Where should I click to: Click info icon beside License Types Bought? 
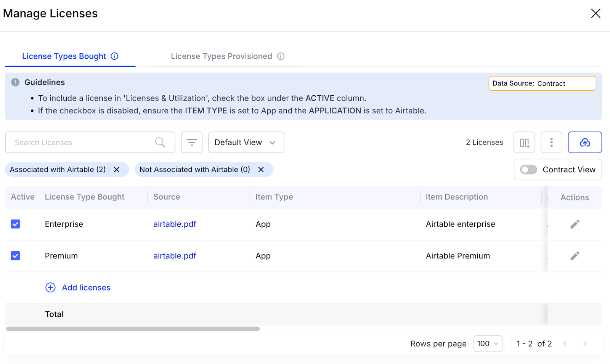[114, 56]
